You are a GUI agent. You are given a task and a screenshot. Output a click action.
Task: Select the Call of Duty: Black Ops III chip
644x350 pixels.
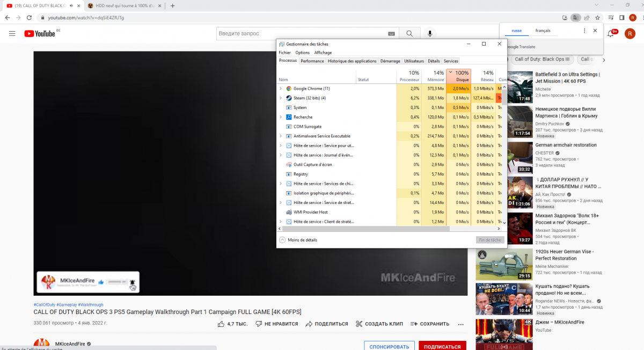click(542, 59)
